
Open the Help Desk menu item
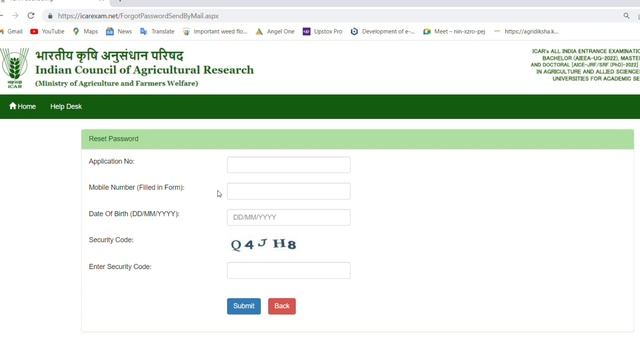[66, 107]
